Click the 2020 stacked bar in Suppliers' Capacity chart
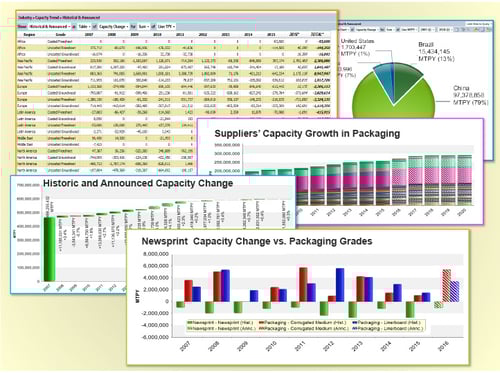Screen dimensions: 500x373 tap(464, 180)
